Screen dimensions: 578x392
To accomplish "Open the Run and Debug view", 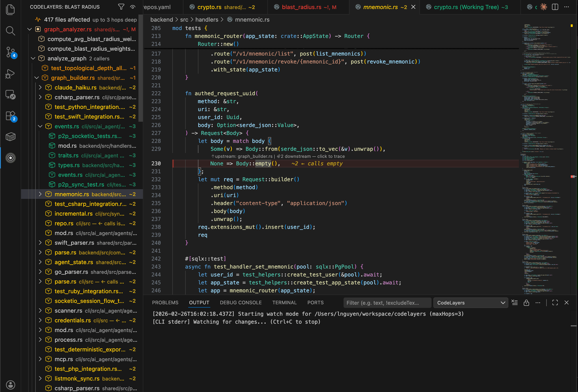I will (x=10, y=74).
